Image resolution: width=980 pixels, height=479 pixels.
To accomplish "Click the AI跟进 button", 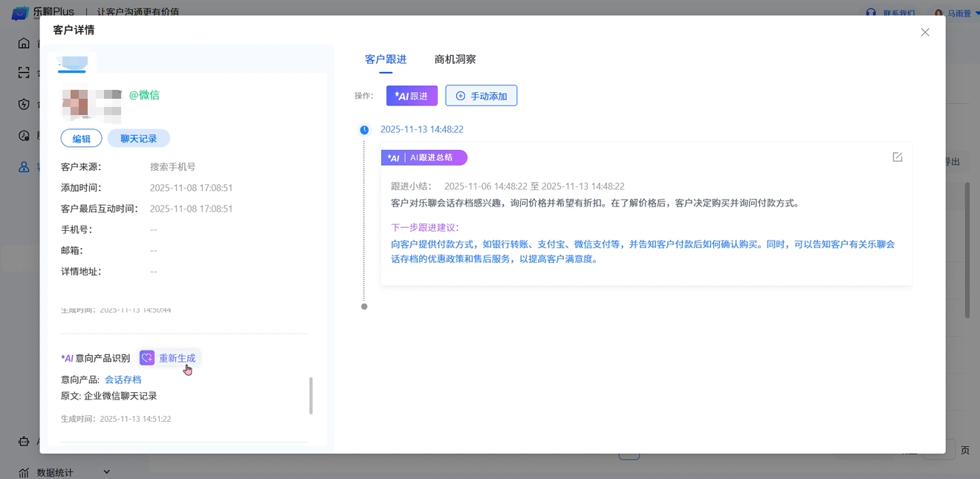I will (412, 96).
